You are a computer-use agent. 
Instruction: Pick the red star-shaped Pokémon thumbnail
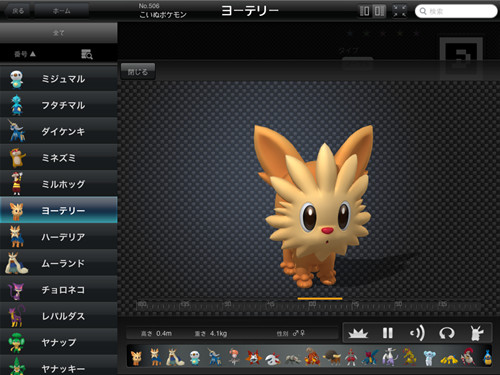(x=253, y=358)
